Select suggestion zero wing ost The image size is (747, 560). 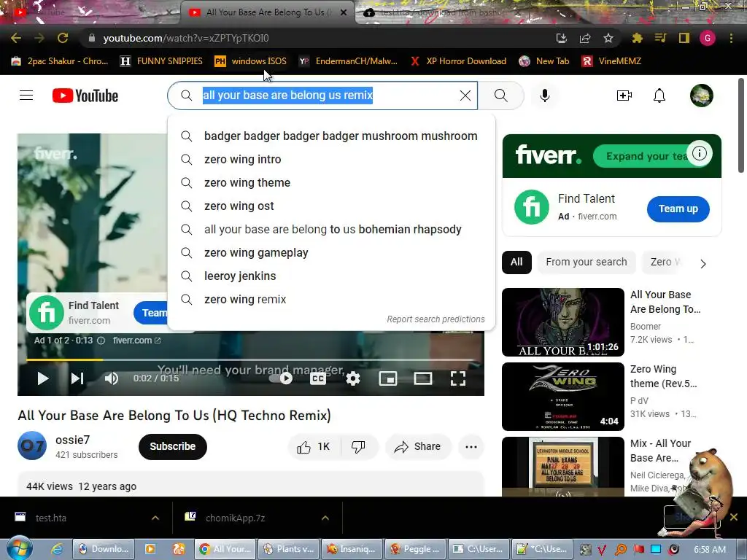click(332, 206)
